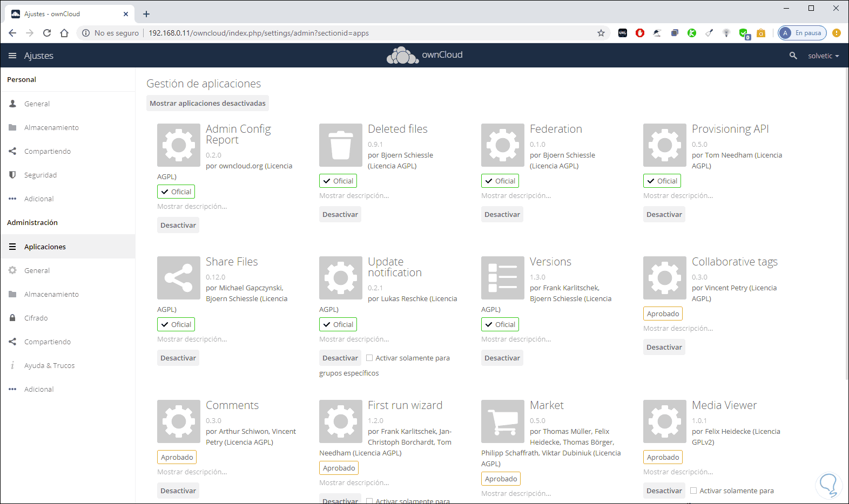This screenshot has height=504, width=849.
Task: Click the browser address bar URL
Action: (259, 33)
